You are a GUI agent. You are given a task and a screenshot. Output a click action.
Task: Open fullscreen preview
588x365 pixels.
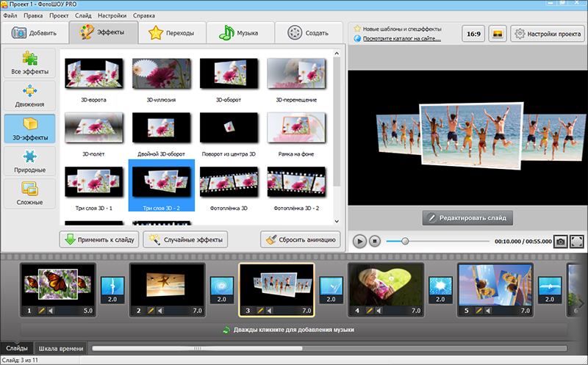(x=577, y=242)
